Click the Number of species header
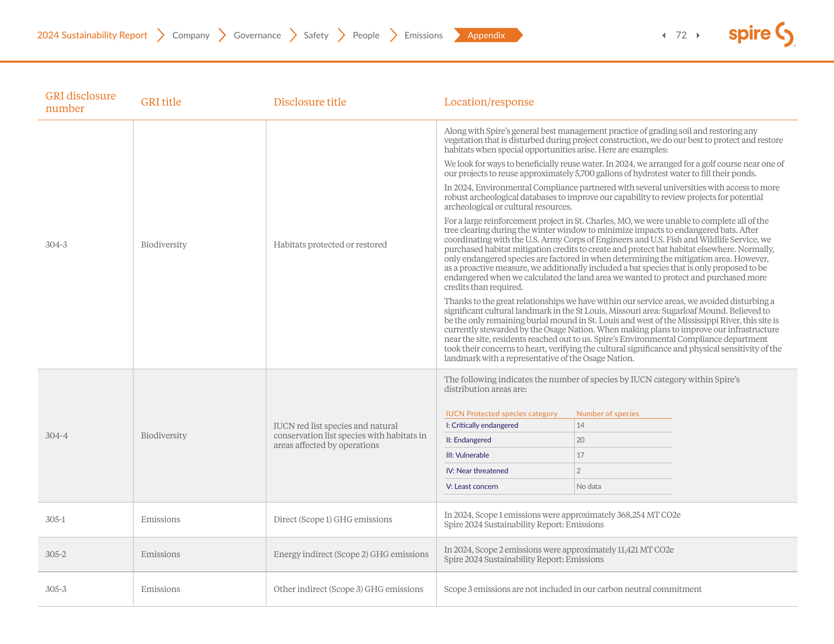834x644 pixels. pyautogui.click(x=608, y=414)
